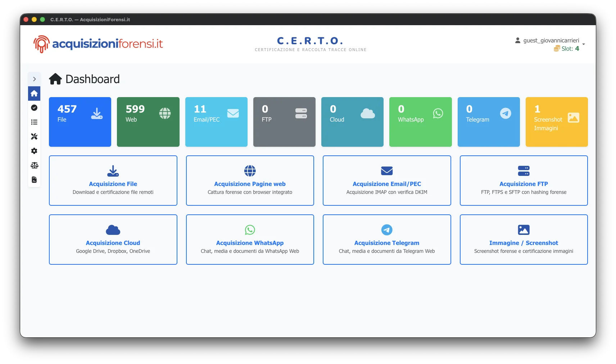Select the tools wrench icon in the sidebar
Image resolution: width=616 pixels, height=364 pixels.
[34, 137]
